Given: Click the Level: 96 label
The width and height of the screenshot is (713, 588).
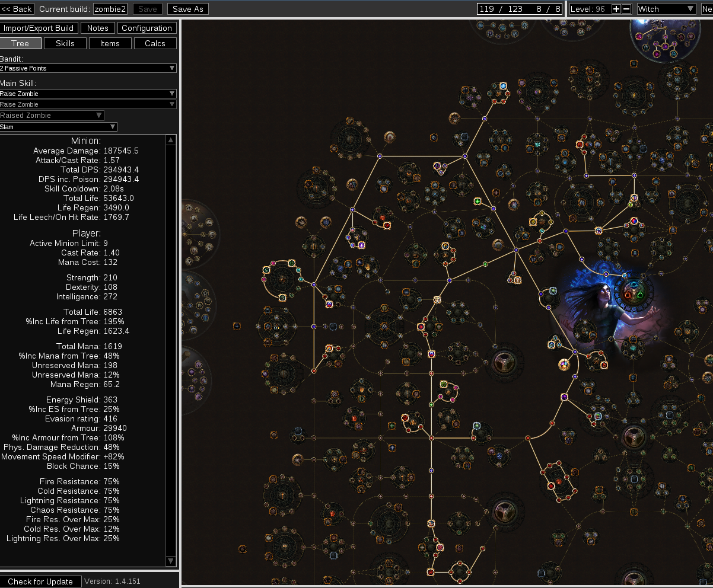Looking at the screenshot, I should [588, 9].
